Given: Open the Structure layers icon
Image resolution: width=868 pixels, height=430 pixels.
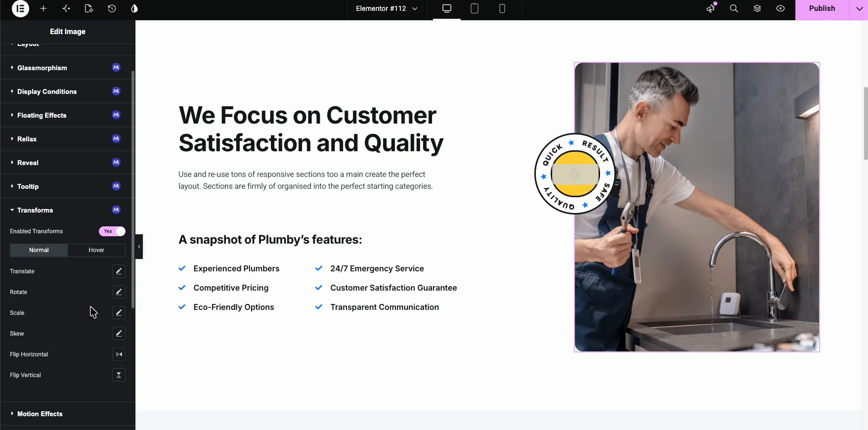Looking at the screenshot, I should click(x=757, y=8).
